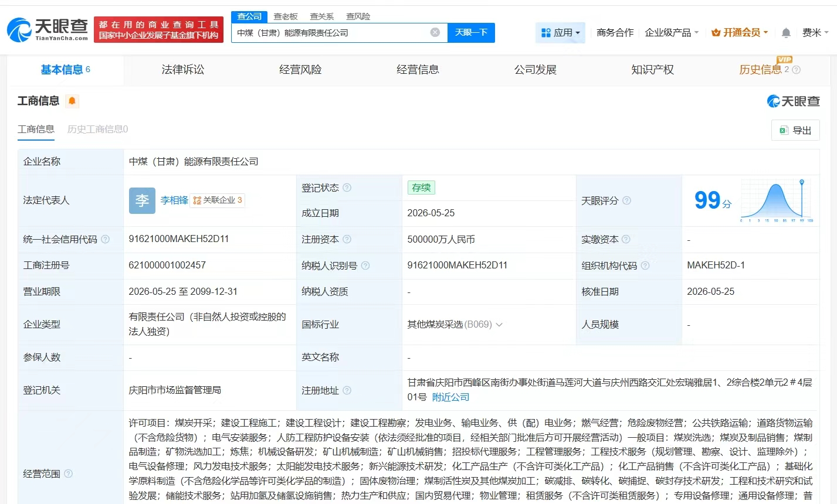Open help icon next to 天眼评分

click(x=626, y=200)
